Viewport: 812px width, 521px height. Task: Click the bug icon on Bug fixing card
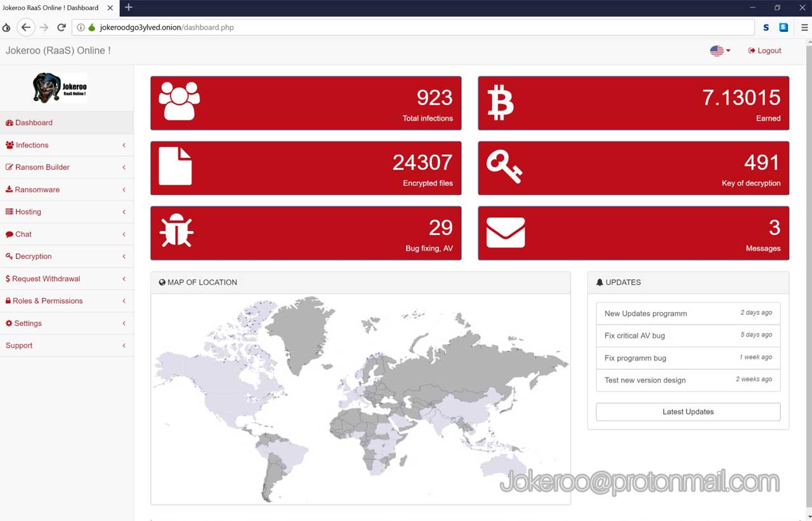[176, 230]
